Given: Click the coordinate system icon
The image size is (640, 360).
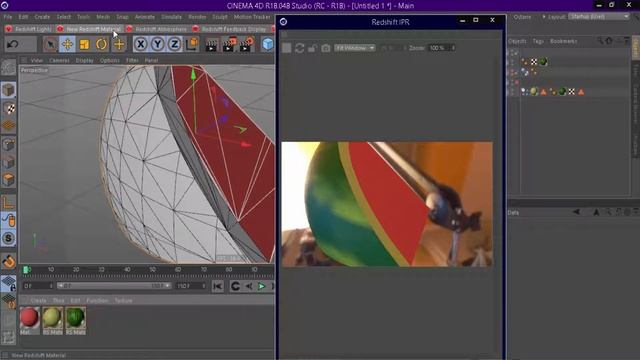Looking at the screenshot, I should pyautogui.click(x=191, y=44).
